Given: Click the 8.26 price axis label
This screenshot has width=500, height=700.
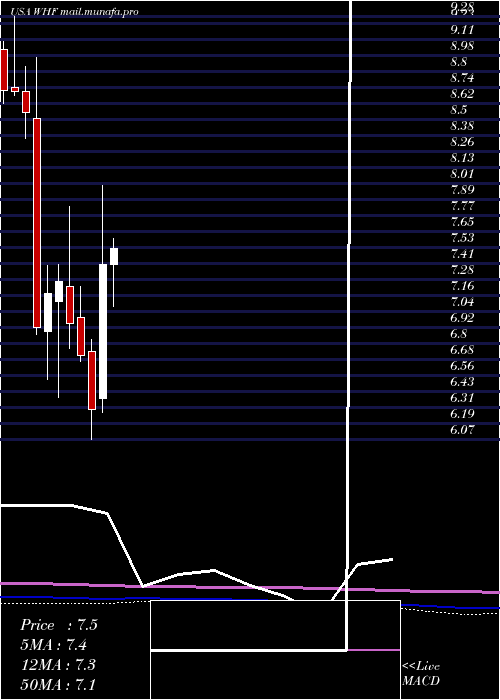Looking at the screenshot, I should tap(462, 142).
